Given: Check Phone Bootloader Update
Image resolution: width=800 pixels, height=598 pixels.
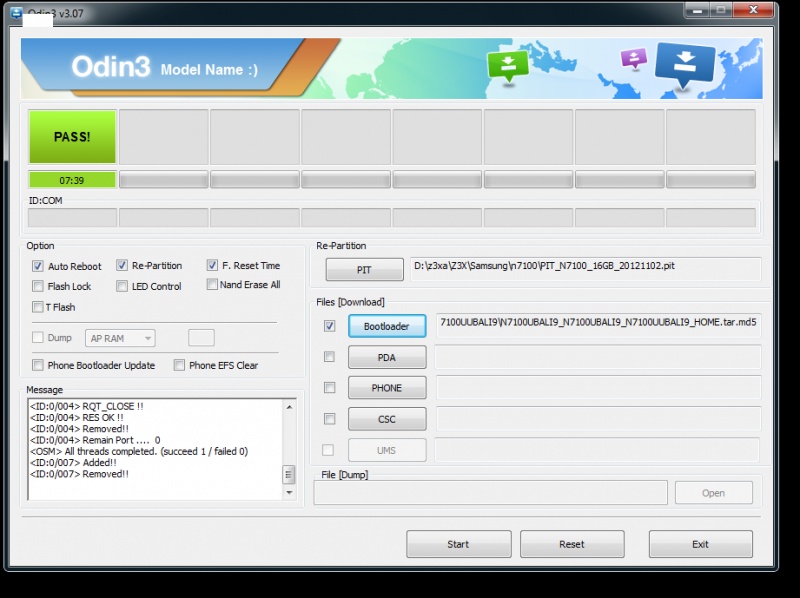Looking at the screenshot, I should [38, 365].
